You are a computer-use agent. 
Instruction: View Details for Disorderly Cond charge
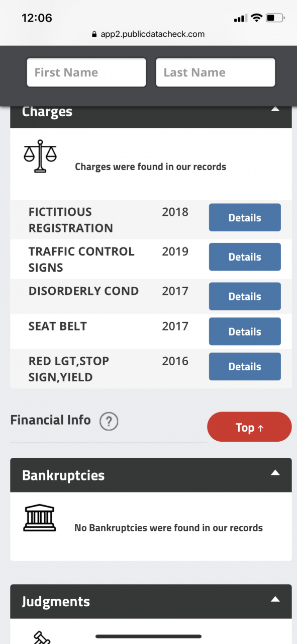245,296
